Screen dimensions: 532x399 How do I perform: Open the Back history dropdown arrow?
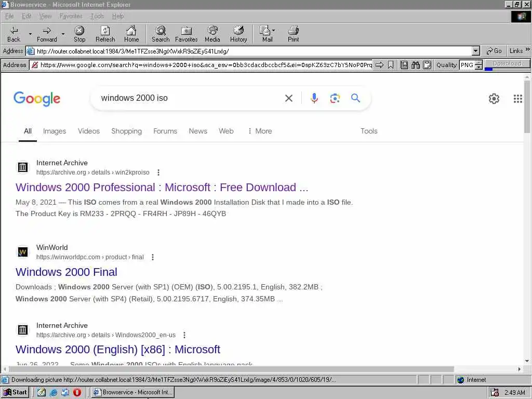(30, 34)
